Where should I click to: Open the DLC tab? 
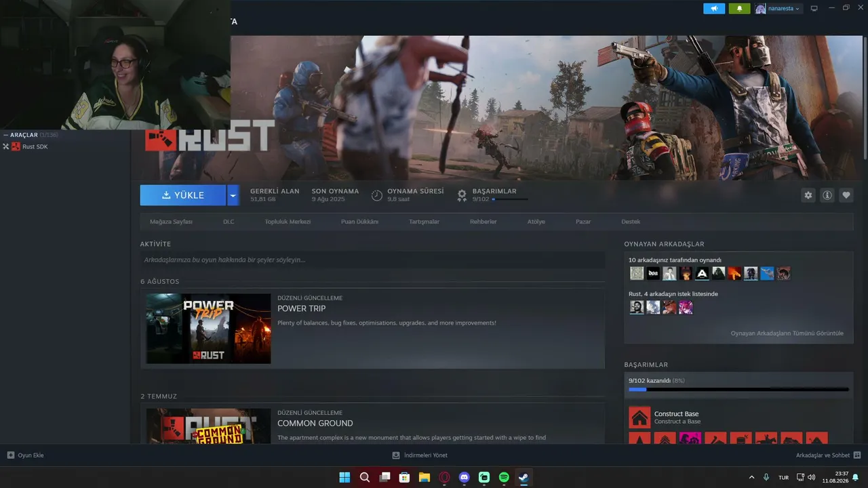[x=229, y=222]
